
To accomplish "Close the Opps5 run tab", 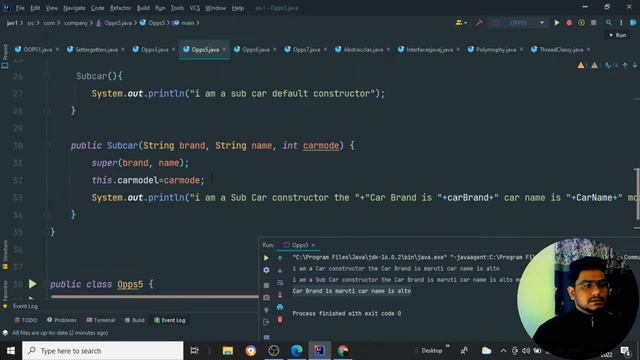I will point(313,245).
